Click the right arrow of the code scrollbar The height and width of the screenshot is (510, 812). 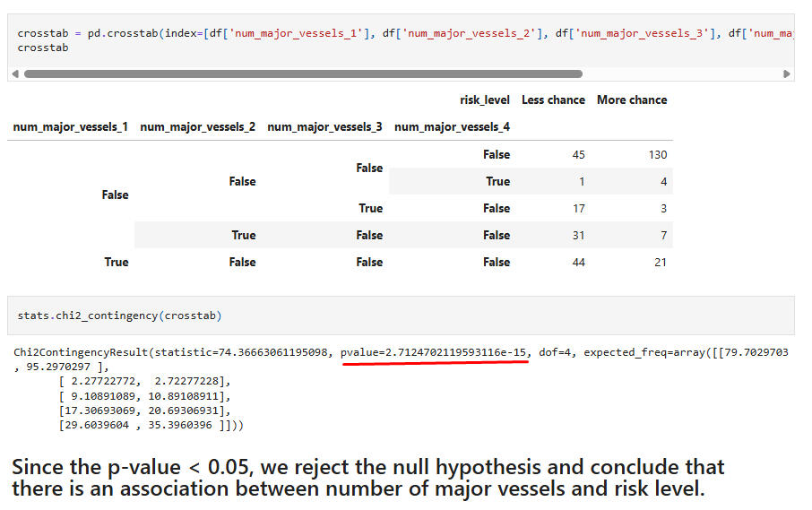pos(787,73)
